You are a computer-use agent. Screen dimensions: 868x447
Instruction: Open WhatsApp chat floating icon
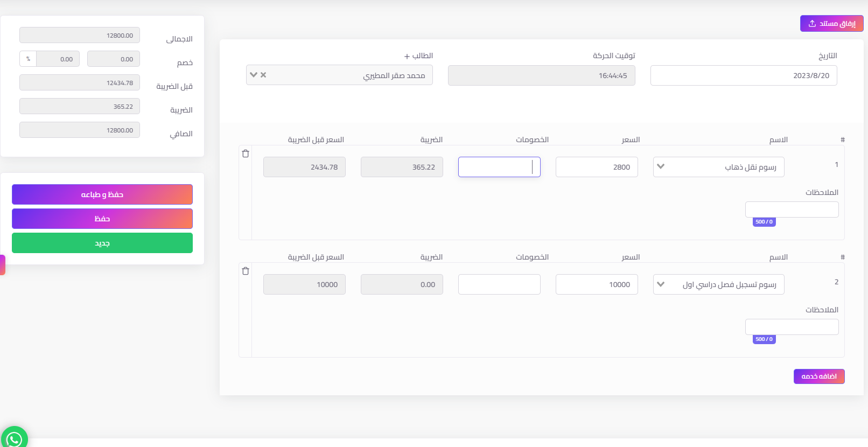(14, 438)
